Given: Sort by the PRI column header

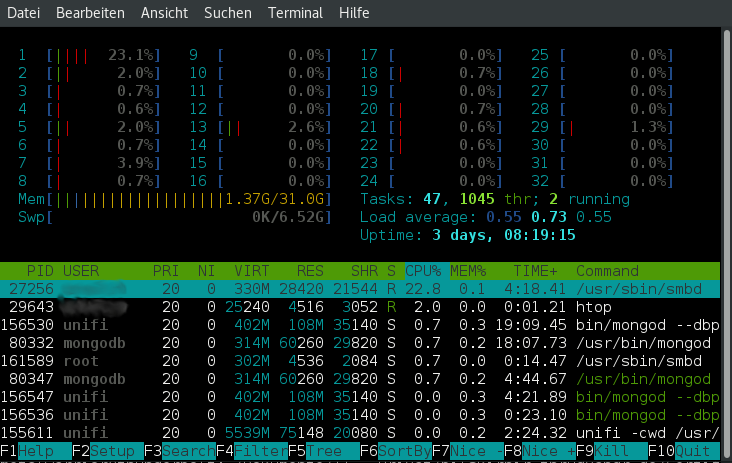Looking at the screenshot, I should [166, 271].
